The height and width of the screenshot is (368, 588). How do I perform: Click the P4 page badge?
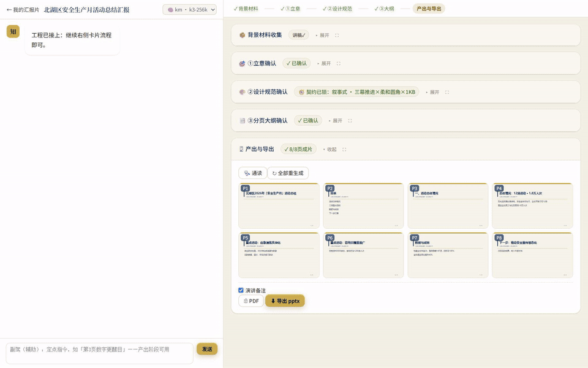click(x=499, y=188)
